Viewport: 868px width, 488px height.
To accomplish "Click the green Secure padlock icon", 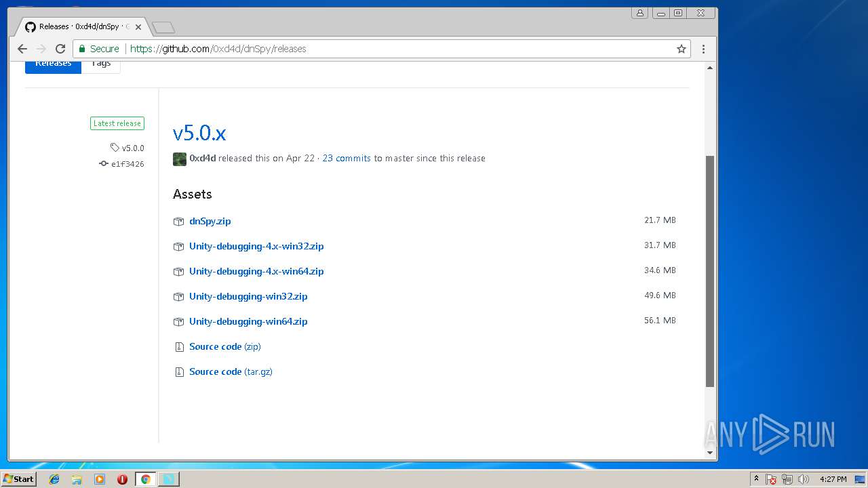I will (82, 49).
